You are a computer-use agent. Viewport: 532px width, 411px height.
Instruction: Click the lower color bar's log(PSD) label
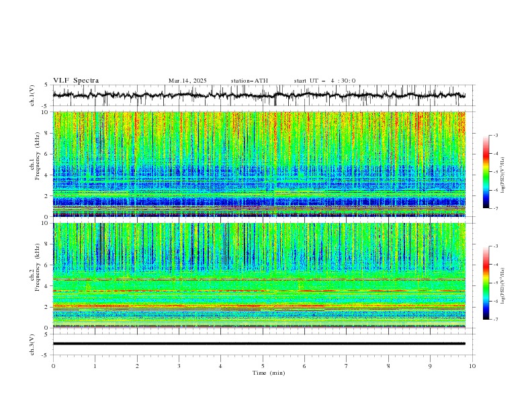click(x=503, y=285)
